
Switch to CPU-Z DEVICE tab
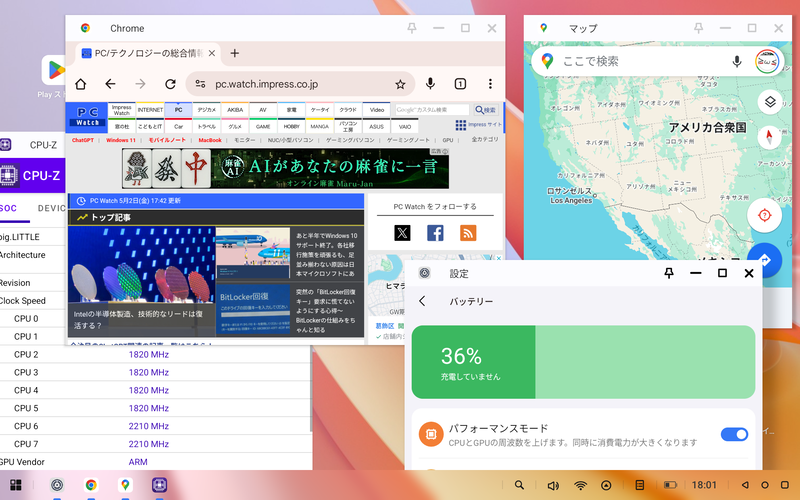point(52,208)
